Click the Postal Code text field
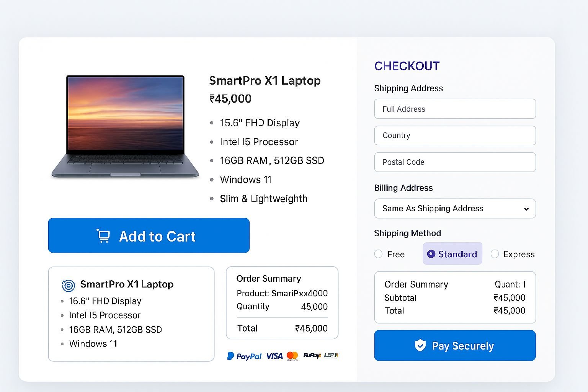Image resolution: width=588 pixels, height=392 pixels. tap(455, 162)
